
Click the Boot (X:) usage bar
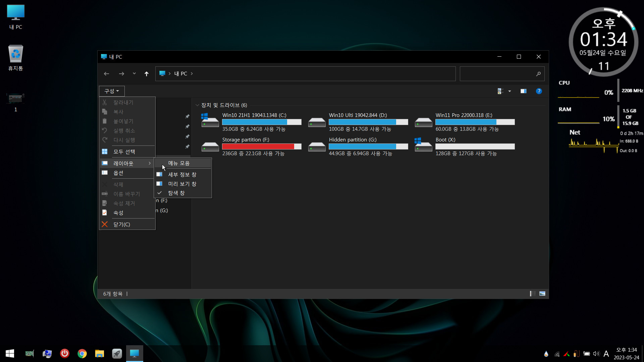click(475, 146)
